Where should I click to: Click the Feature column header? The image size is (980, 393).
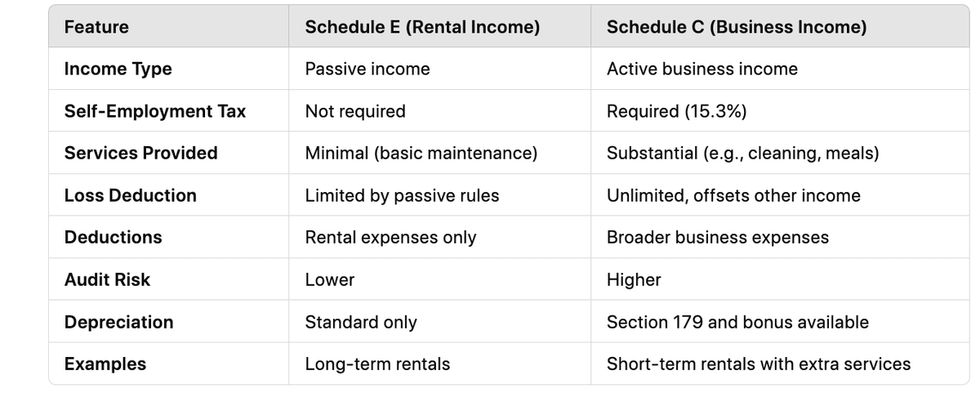[96, 27]
